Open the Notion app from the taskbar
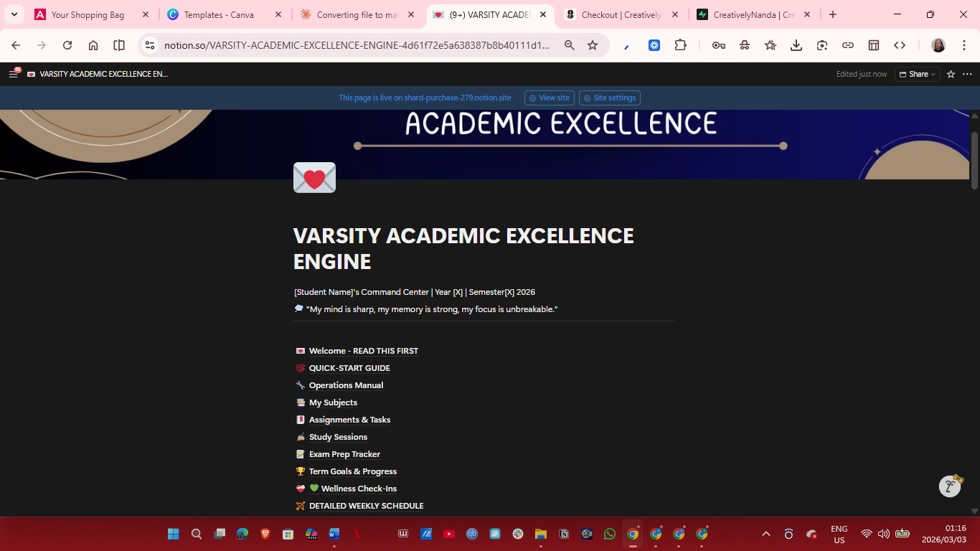Screen dimensions: 980x551 (x=563, y=534)
